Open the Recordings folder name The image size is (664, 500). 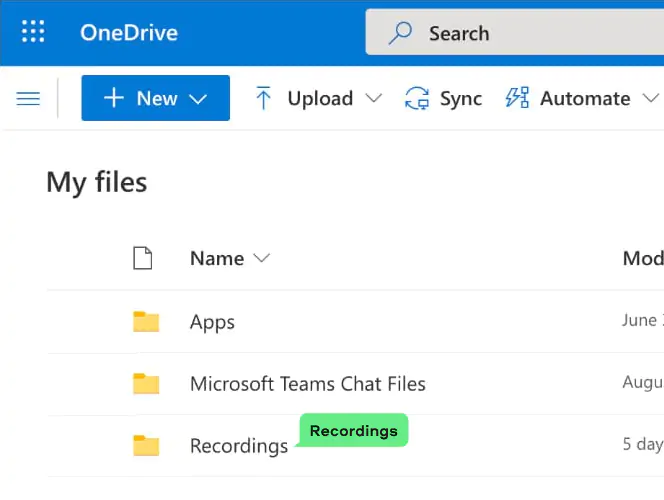coord(239,446)
